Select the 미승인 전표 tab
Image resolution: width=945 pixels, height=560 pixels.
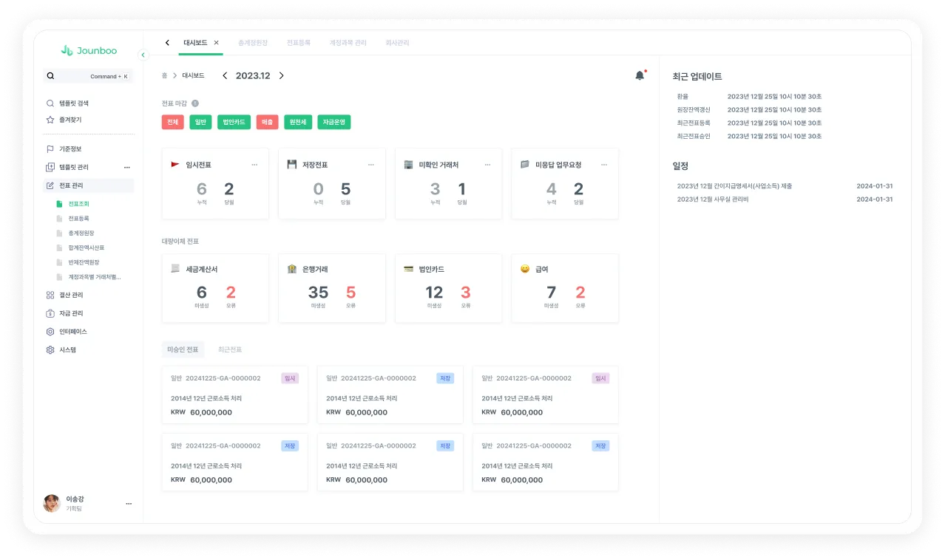click(x=183, y=349)
